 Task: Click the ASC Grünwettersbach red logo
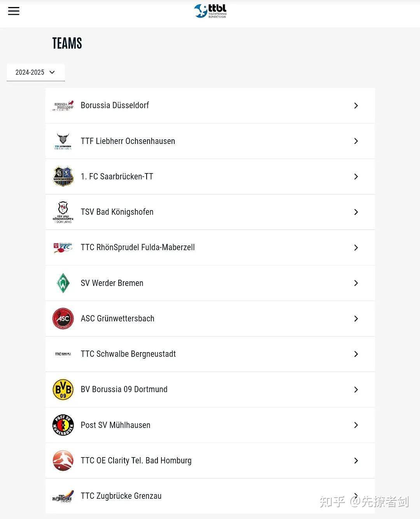(x=63, y=319)
